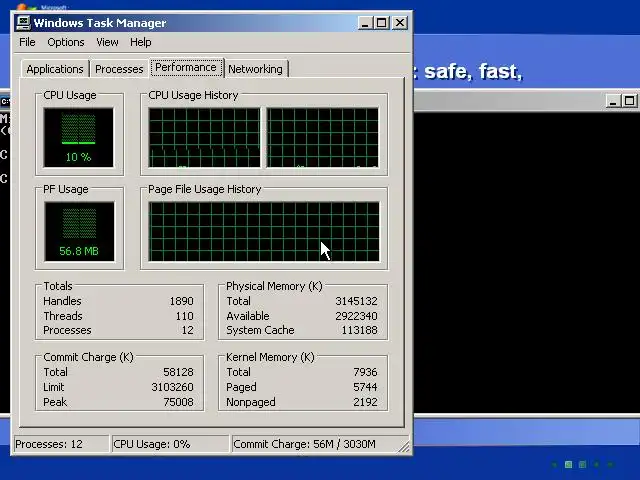This screenshot has height=480, width=640.
Task: Click the Nonpaged value 2192
Action: (365, 402)
